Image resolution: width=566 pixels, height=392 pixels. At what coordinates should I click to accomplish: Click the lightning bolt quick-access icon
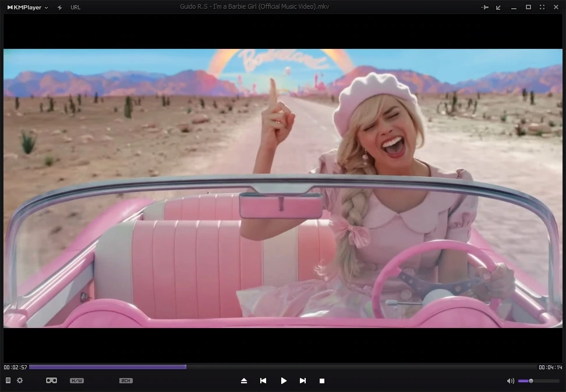59,7
